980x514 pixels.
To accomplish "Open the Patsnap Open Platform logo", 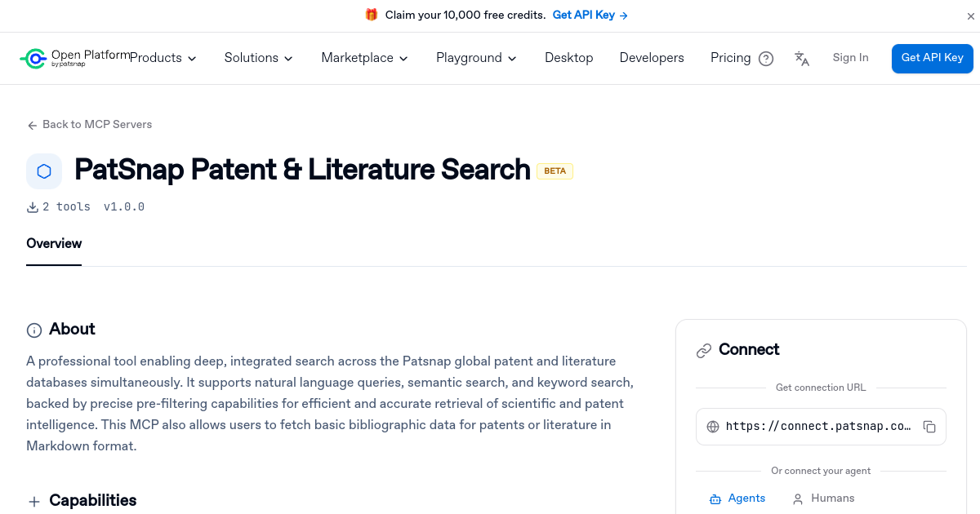I will pyautogui.click(x=74, y=58).
